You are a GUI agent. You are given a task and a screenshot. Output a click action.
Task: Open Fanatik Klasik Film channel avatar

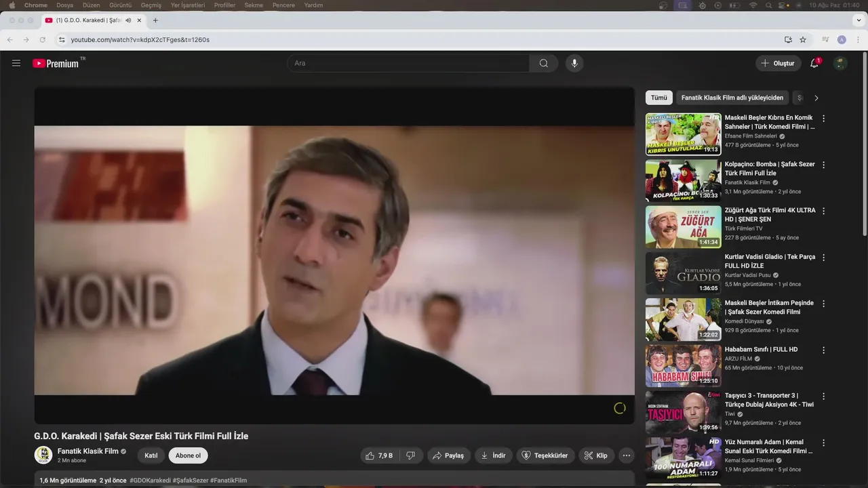(43, 455)
